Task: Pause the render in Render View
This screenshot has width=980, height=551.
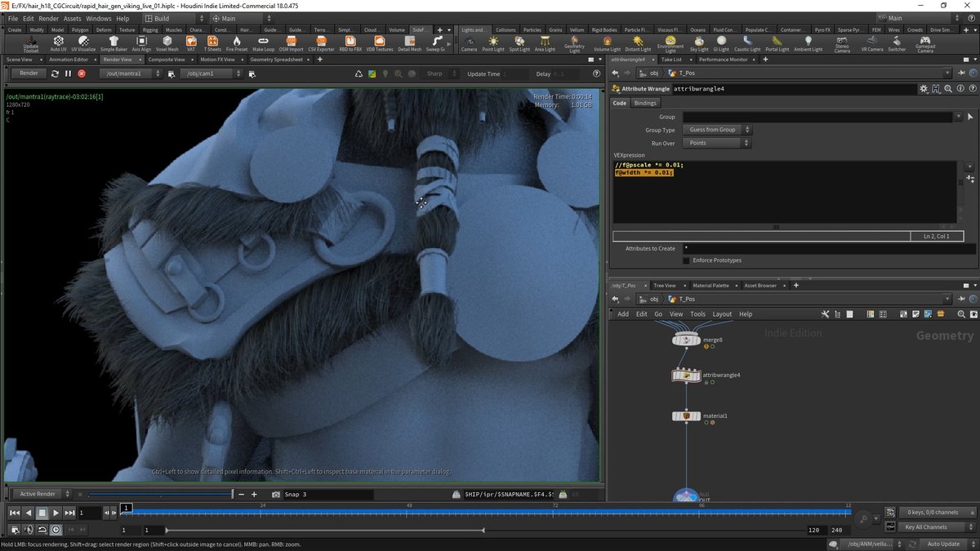Action: [x=68, y=73]
